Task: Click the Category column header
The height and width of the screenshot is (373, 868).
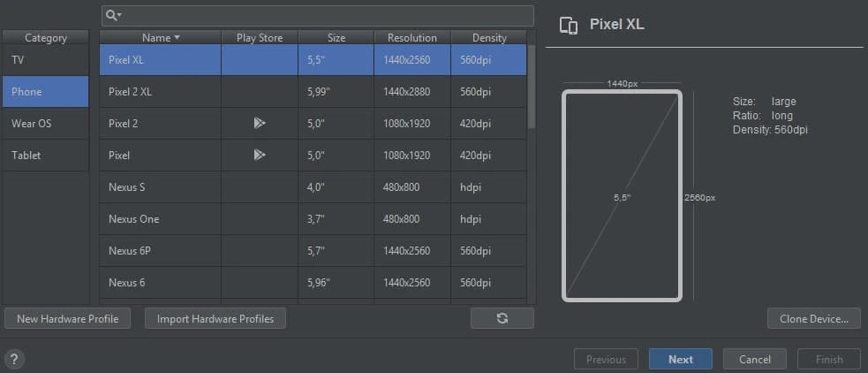Action: click(45, 38)
